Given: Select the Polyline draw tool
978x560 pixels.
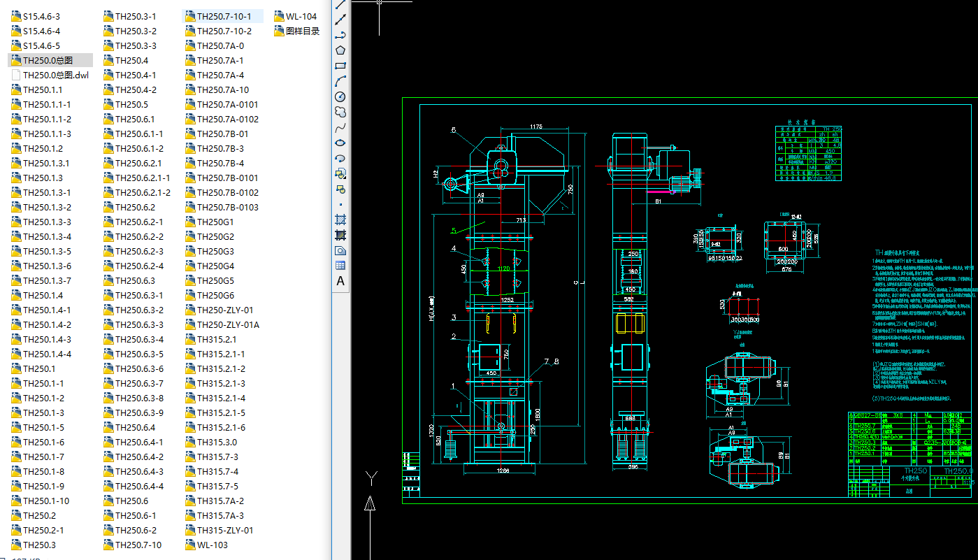Looking at the screenshot, I should click(340, 35).
